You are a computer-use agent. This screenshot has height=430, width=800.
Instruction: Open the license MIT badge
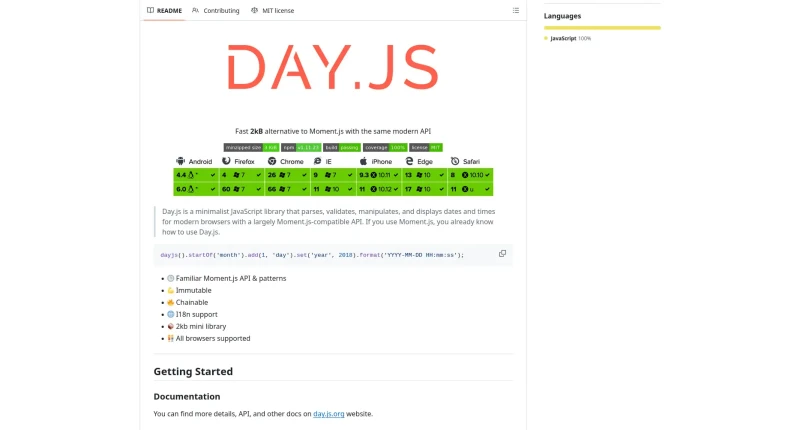point(426,147)
